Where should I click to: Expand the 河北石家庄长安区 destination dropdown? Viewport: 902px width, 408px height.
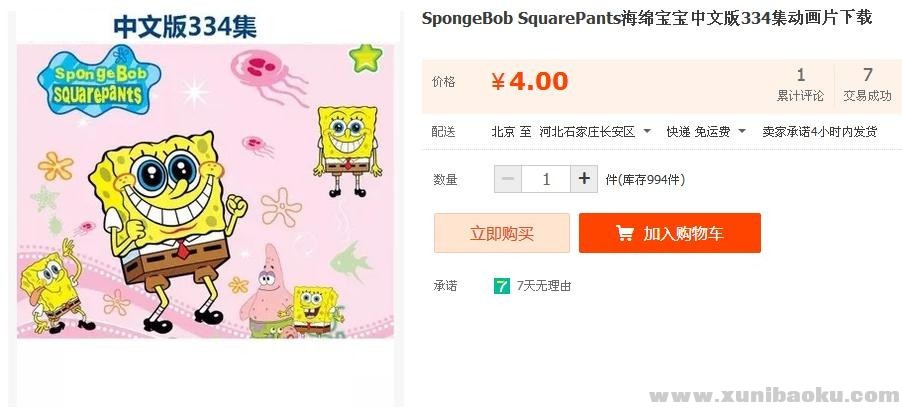[x=646, y=132]
